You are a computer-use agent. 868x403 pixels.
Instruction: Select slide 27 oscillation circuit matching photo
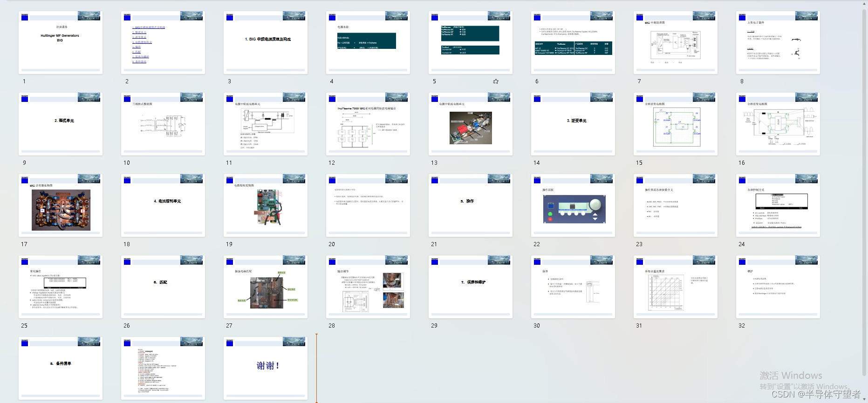point(266,287)
